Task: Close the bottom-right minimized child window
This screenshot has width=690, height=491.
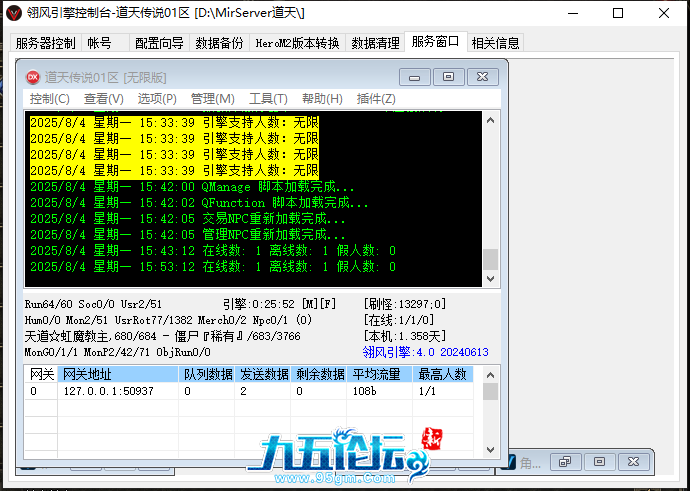Action: (x=633, y=462)
